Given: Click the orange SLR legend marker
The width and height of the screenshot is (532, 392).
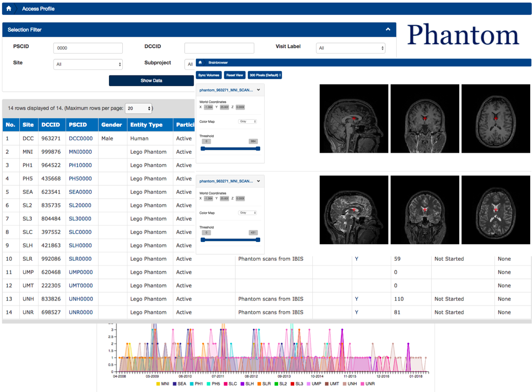Looking at the screenshot, I should point(259,384).
